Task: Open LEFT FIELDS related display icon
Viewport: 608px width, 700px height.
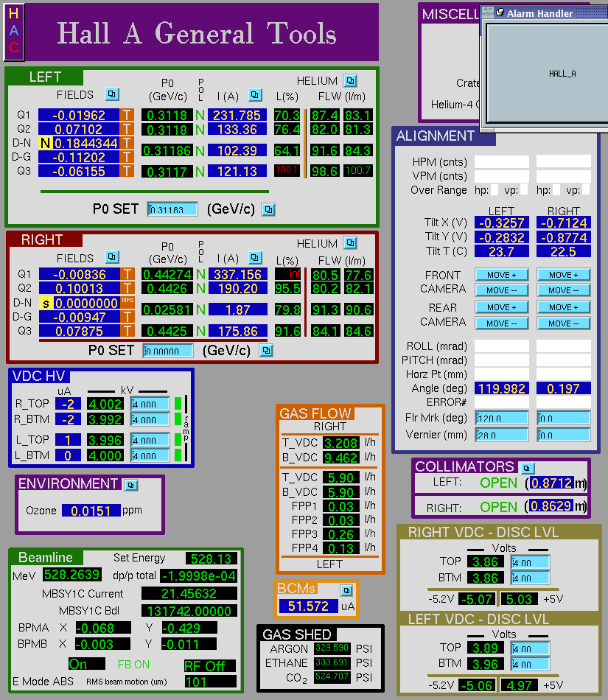Action: click(x=112, y=94)
